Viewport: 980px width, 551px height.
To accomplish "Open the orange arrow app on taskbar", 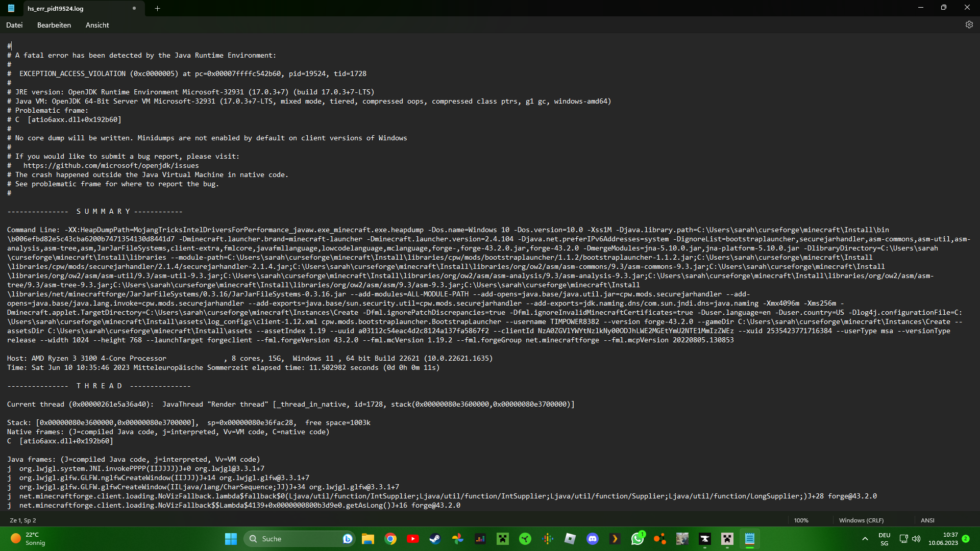I will 615,539.
